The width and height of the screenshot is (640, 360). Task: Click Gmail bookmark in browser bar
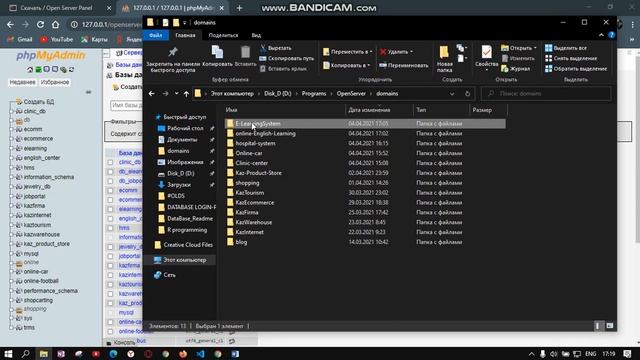[20, 39]
